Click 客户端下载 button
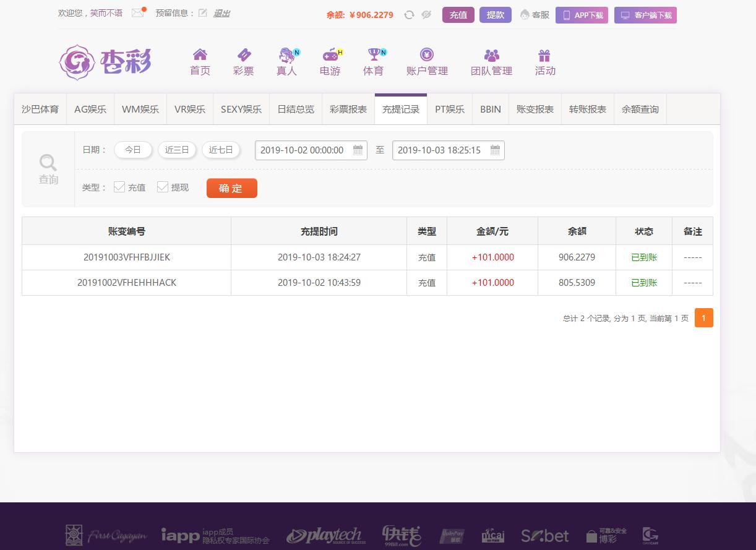The width and height of the screenshot is (756, 550). coord(645,15)
